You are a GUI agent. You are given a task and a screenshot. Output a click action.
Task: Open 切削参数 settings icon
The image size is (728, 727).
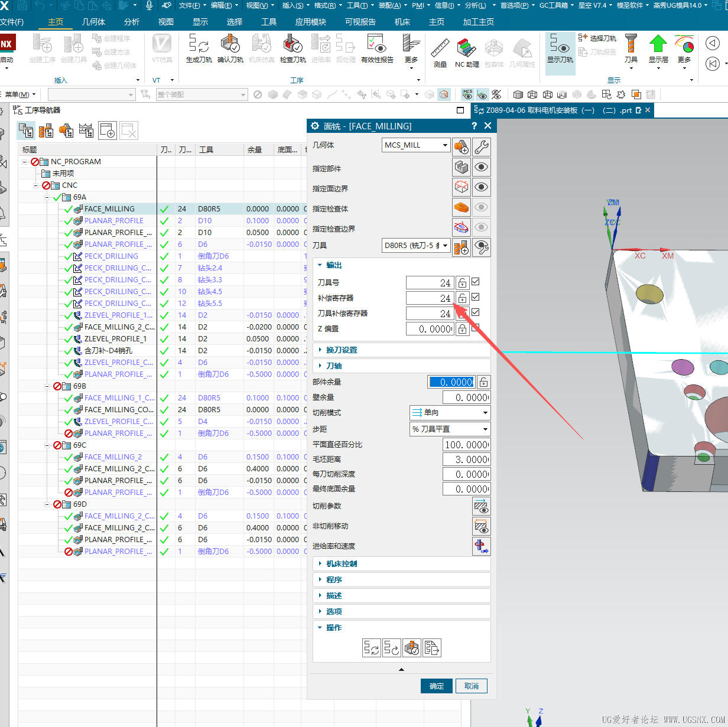481,506
